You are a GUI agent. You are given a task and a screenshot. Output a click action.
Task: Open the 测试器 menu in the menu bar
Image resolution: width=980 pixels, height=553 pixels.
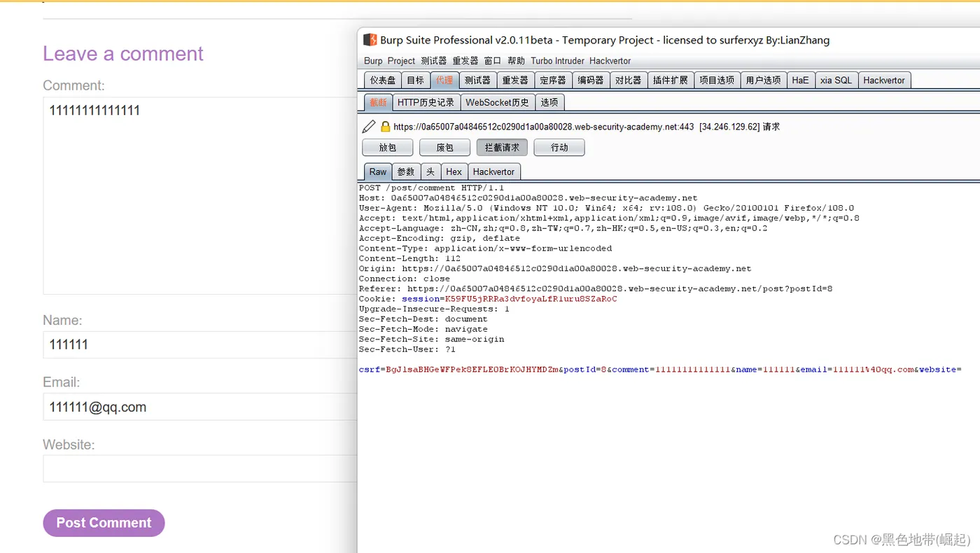[434, 61]
